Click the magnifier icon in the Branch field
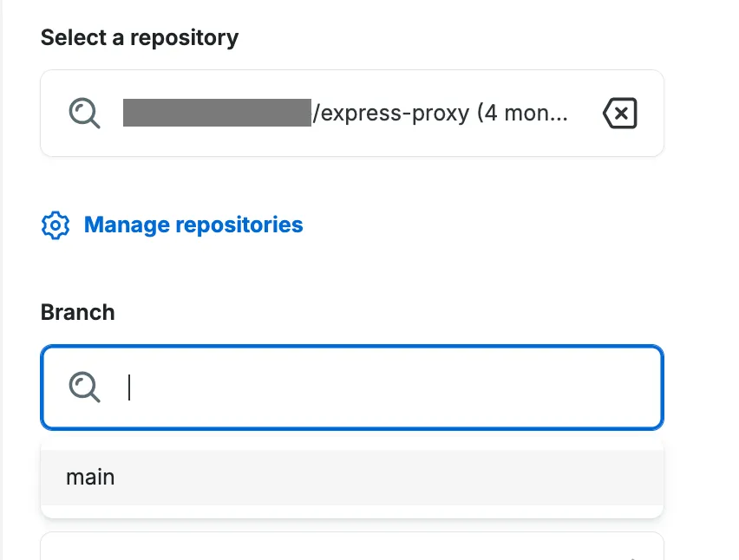 coord(83,387)
